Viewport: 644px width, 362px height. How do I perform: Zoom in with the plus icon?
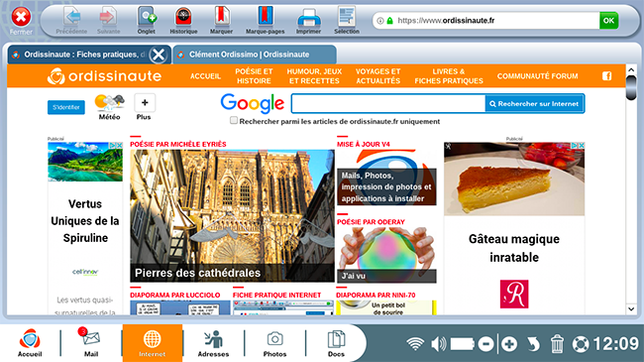509,344
